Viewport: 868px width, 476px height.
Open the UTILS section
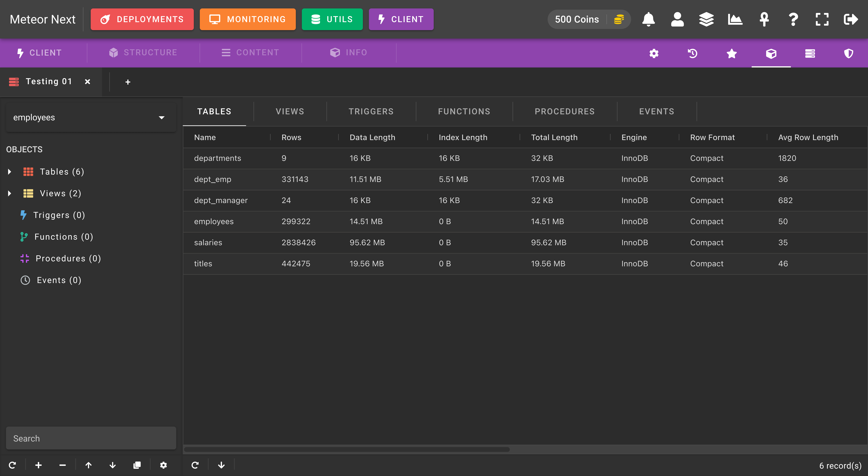tap(332, 19)
